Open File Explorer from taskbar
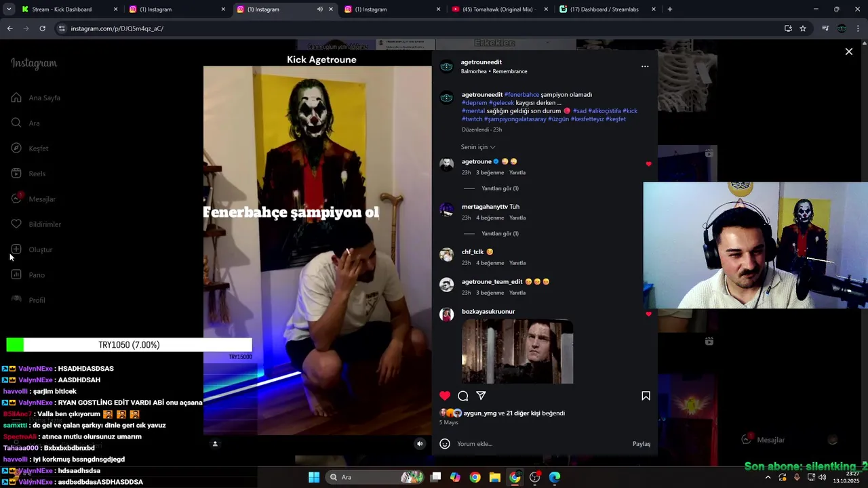Image resolution: width=868 pixels, height=488 pixels. pos(495,477)
